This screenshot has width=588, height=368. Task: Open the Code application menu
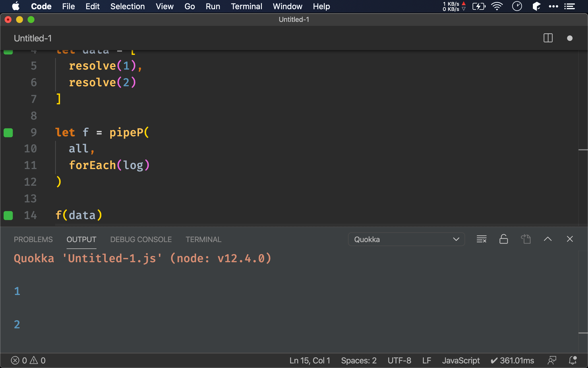pyautogui.click(x=41, y=6)
